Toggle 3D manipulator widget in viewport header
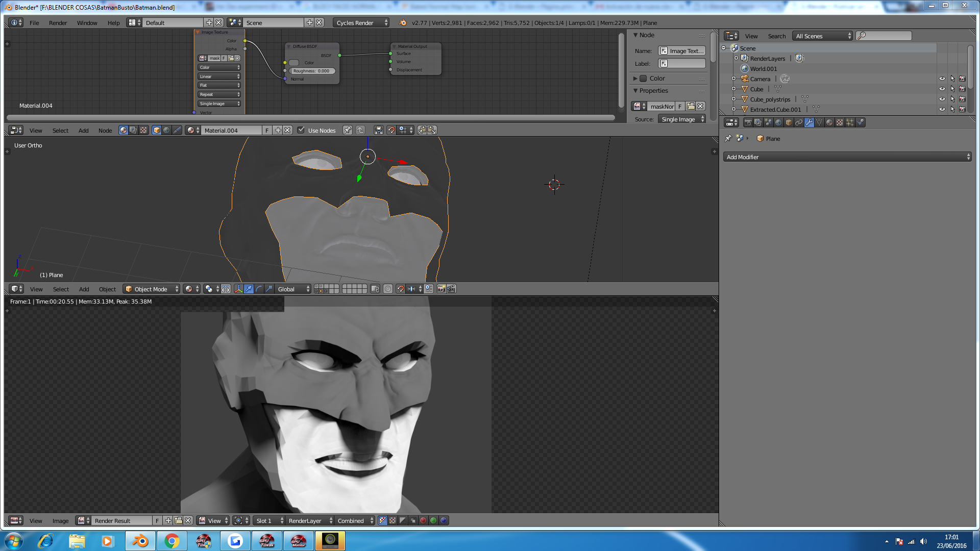This screenshot has height=551, width=980. pos(238,289)
